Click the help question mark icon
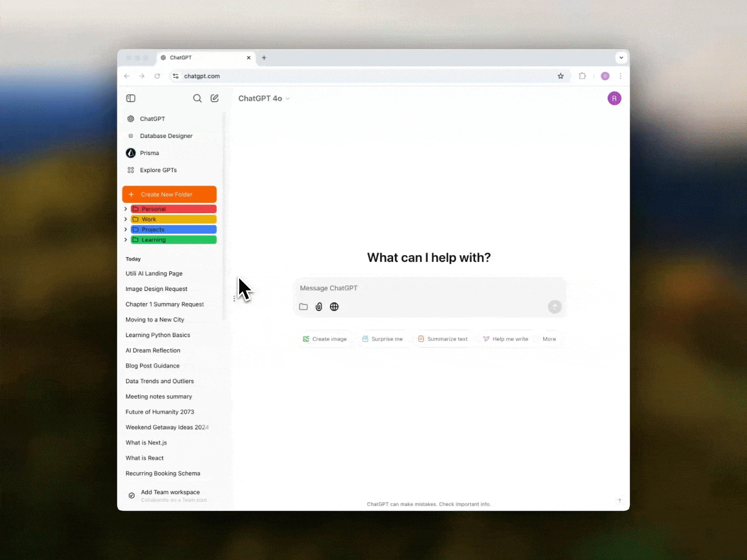The image size is (747, 560). 619,501
